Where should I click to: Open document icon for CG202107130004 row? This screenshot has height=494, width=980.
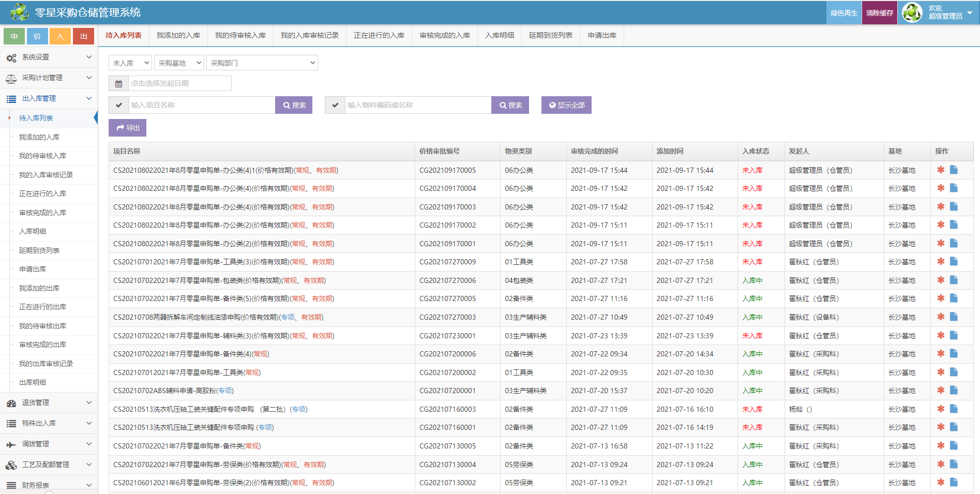click(954, 464)
